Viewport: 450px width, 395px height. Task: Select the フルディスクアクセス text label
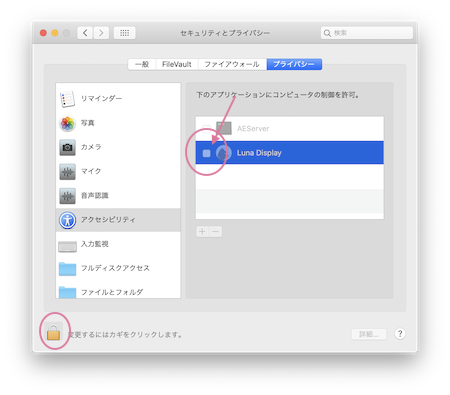click(x=115, y=268)
